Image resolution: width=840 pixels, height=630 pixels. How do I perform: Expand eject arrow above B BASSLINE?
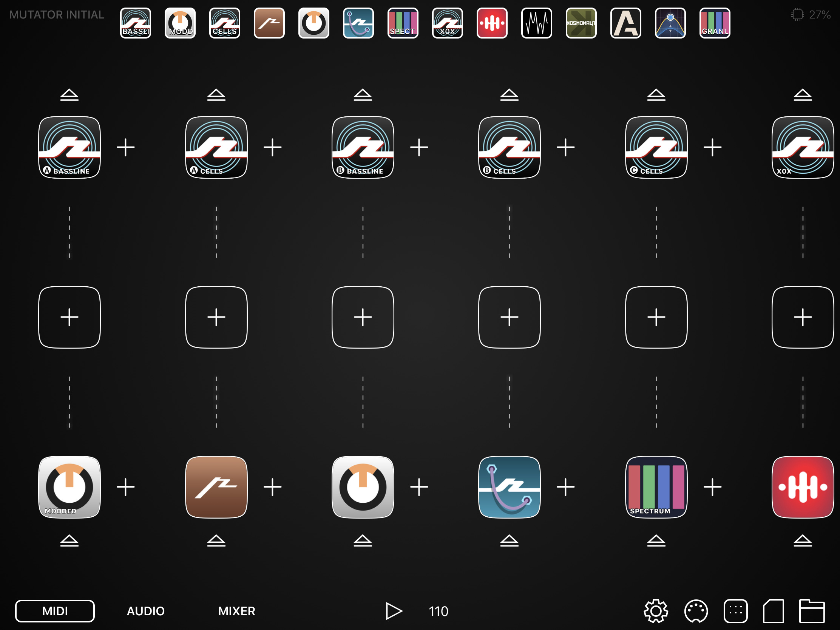[363, 95]
